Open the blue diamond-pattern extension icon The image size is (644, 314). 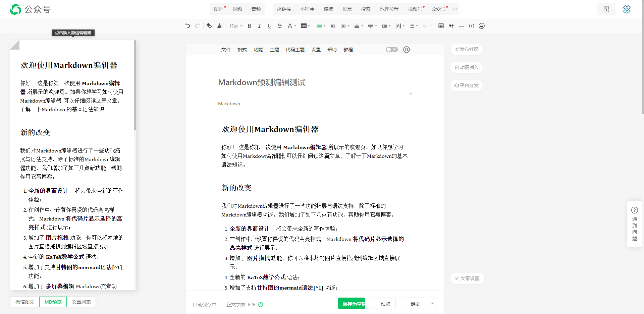(x=627, y=9)
